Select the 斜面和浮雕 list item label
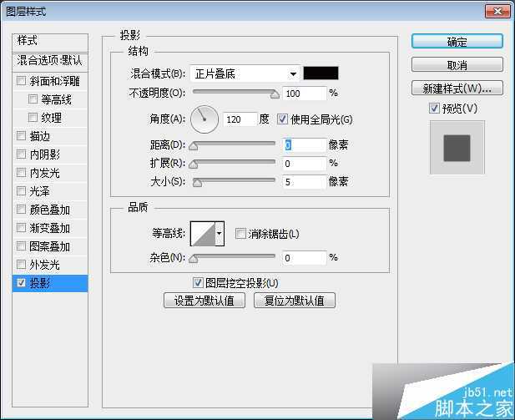Viewport: 515px width, 420px height. [54, 81]
